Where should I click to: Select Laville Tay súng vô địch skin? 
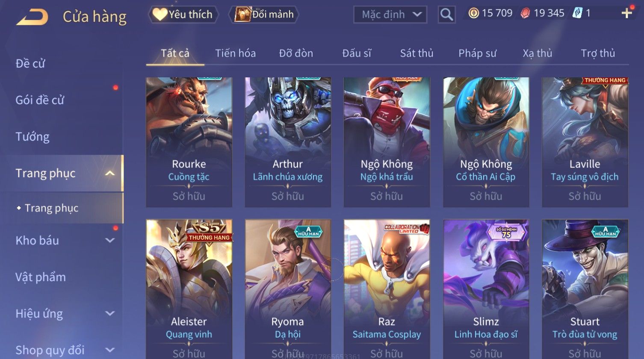click(x=585, y=142)
